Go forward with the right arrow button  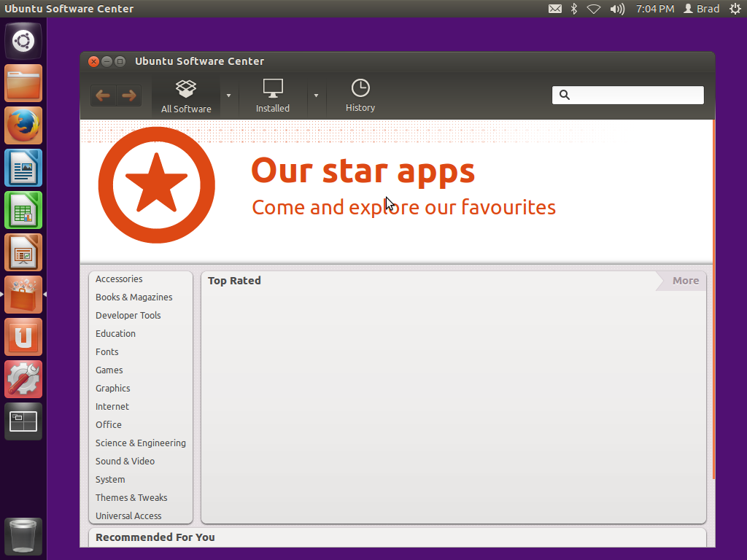pyautogui.click(x=128, y=96)
